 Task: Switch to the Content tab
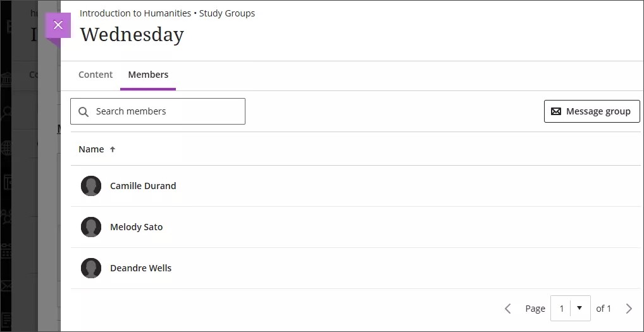[x=96, y=75]
